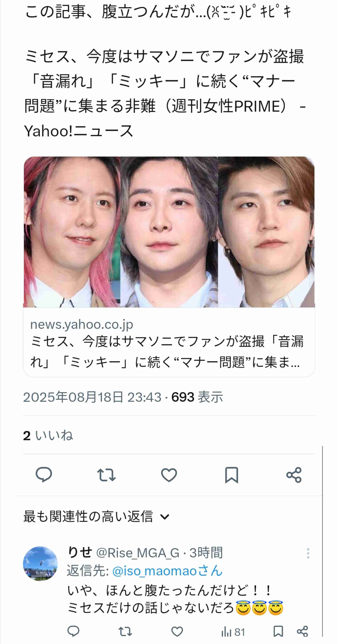Tap the reply icon under main post
The image size is (338, 644).
[x=44, y=474]
